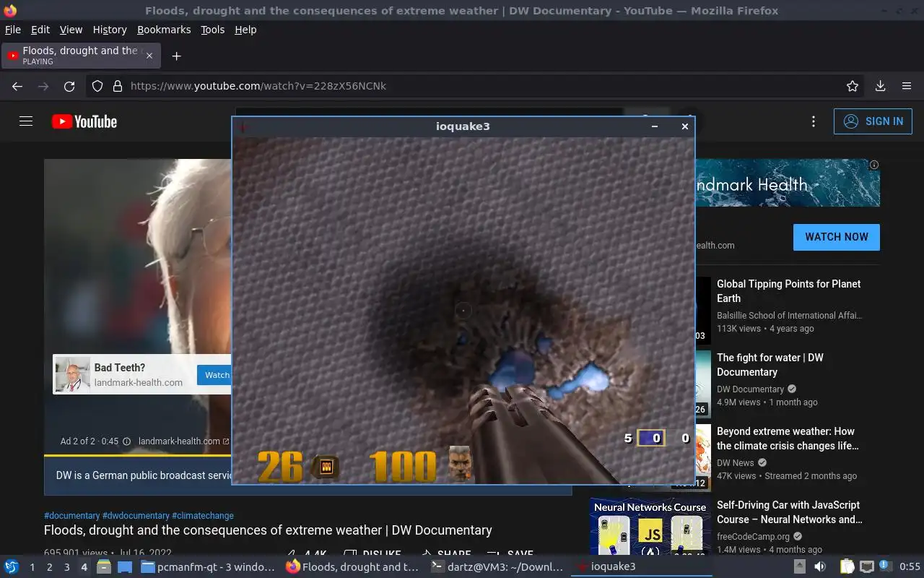Viewport: 924px width, 578px height.
Task: Open the View menu
Action: [x=71, y=30]
